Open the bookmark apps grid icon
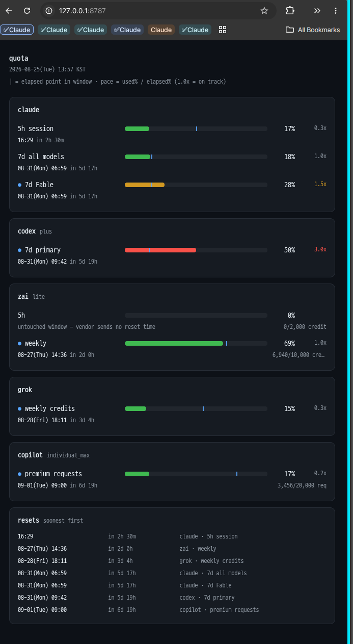353x644 pixels. (223, 30)
